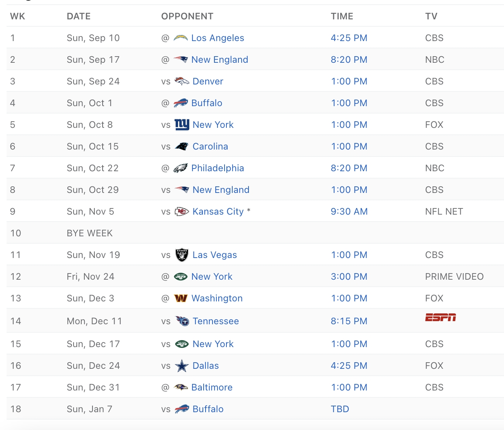The width and height of the screenshot is (504, 430).
Task: Click the OPPONENT column header
Action: coord(187,16)
